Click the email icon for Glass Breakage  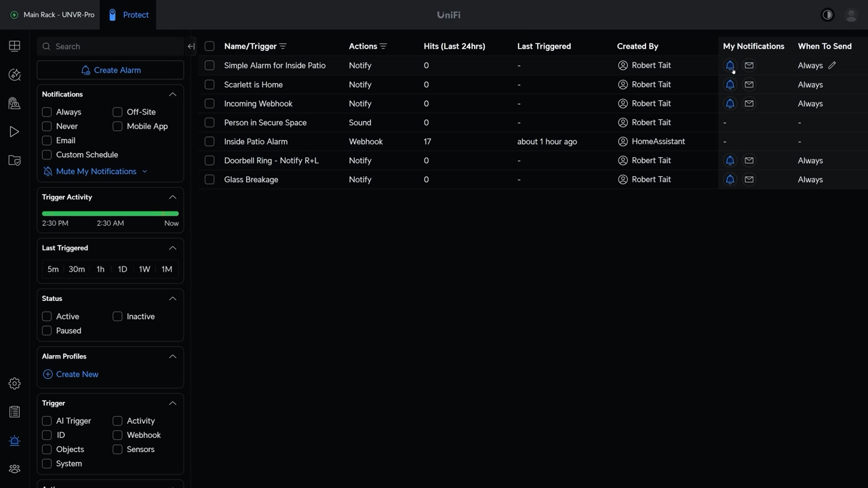pos(749,180)
